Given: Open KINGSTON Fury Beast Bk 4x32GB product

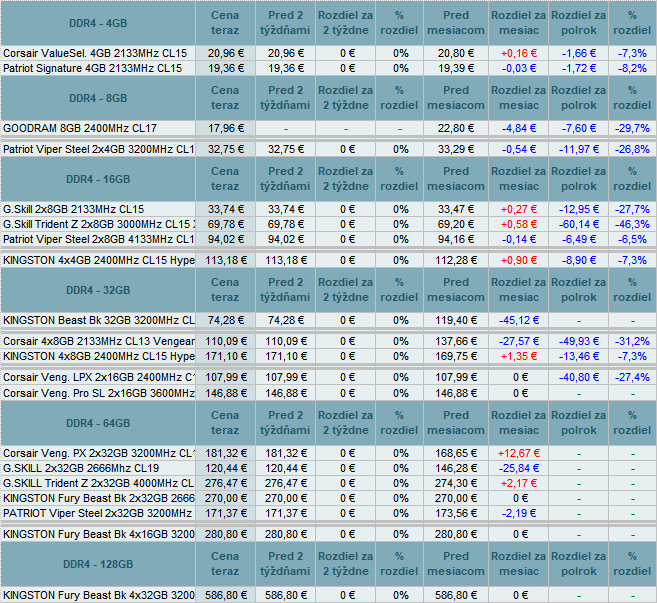Looking at the screenshot, I should click(x=98, y=594).
